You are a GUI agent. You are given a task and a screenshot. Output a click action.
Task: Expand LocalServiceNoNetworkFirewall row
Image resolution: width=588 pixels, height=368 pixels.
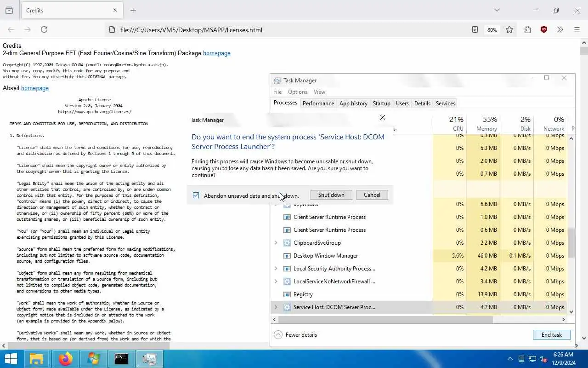coord(276,282)
